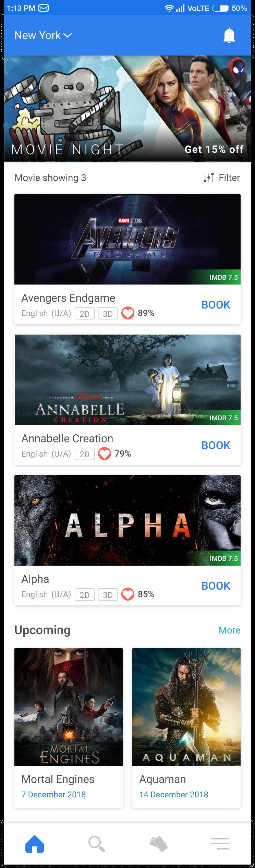Toggle the heart icon for Alpha
The width and height of the screenshot is (255, 868).
[128, 594]
